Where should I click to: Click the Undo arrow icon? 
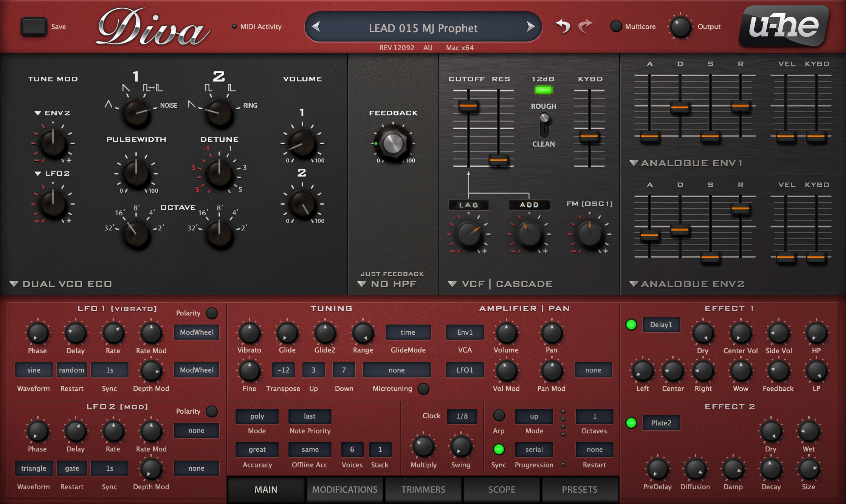[x=563, y=26]
